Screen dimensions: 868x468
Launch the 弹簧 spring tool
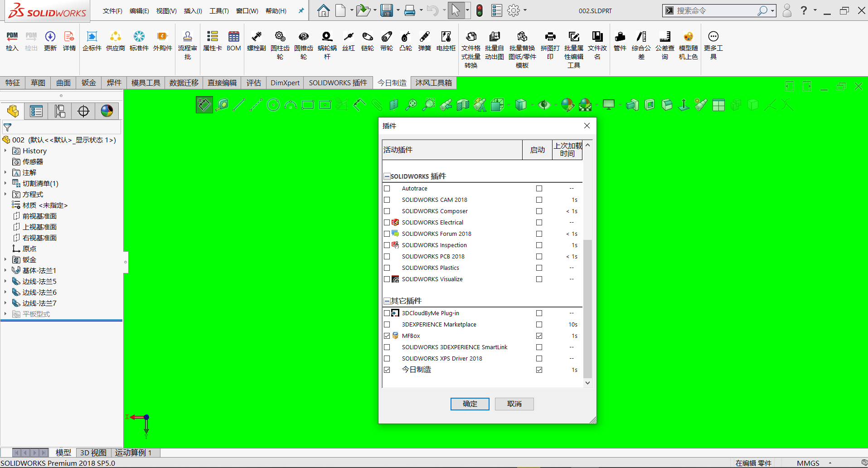(425, 41)
